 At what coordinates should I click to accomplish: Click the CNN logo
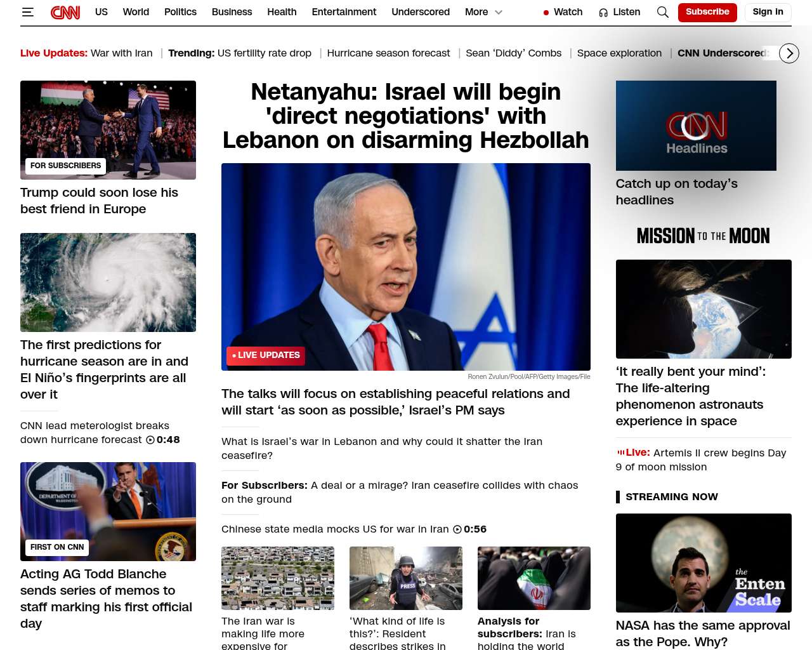(65, 12)
